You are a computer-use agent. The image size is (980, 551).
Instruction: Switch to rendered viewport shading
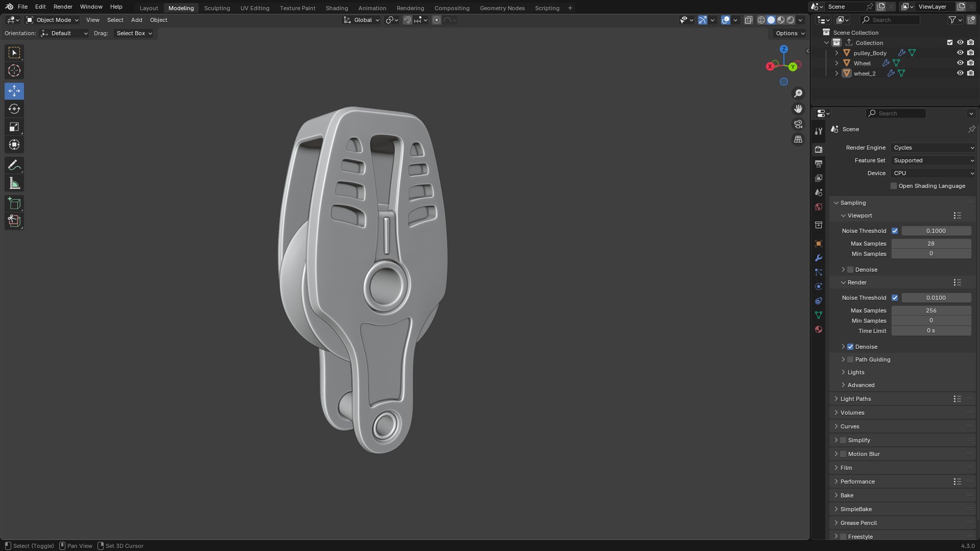pyautogui.click(x=791, y=20)
